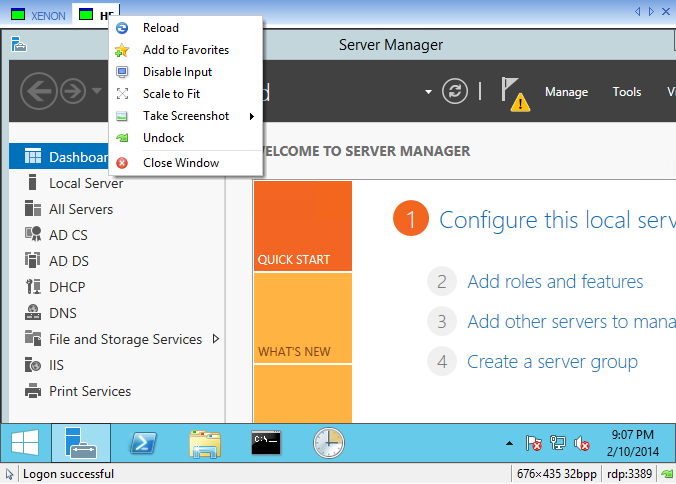Image resolution: width=676 pixels, height=484 pixels.
Task: Go forward with the right arrow button
Action: [x=73, y=91]
